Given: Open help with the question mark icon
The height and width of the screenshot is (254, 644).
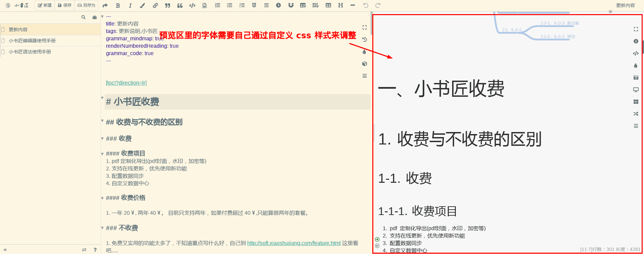Looking at the screenshot, I should click(95, 250).
